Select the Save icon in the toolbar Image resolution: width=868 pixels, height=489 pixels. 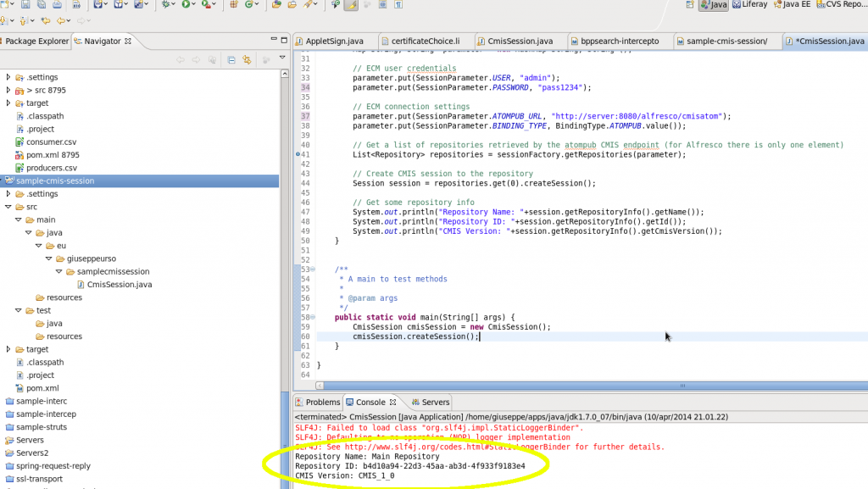coord(25,6)
